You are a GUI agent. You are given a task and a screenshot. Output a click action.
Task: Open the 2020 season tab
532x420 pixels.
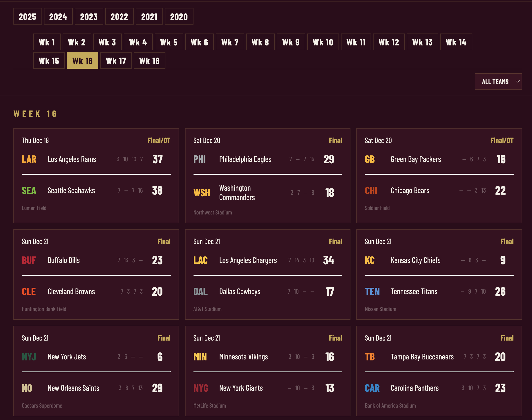[x=179, y=17]
